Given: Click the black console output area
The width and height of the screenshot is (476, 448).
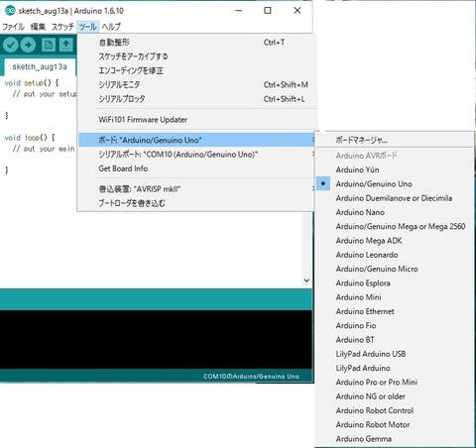Looking at the screenshot, I should 156,339.
